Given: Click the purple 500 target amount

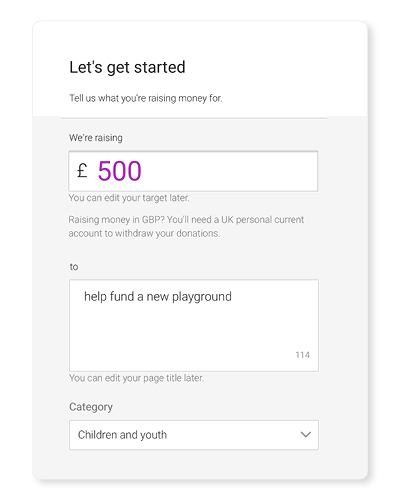Looking at the screenshot, I should tap(119, 171).
